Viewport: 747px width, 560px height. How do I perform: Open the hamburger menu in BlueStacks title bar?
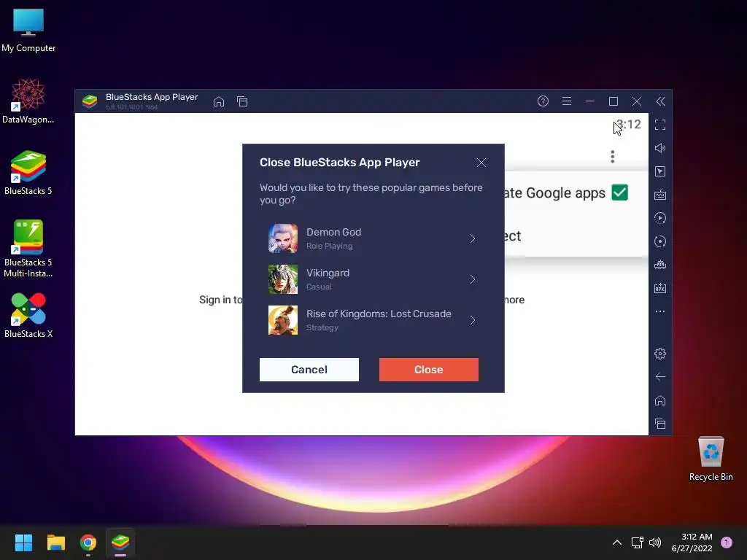(566, 101)
